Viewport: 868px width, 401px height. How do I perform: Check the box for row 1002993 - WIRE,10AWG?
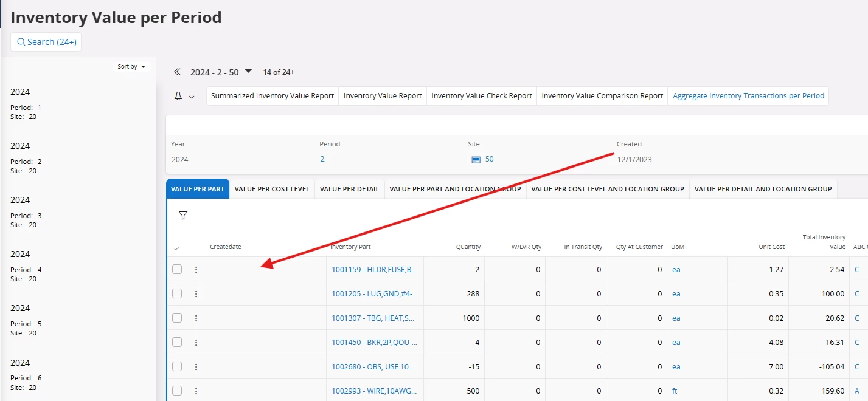(x=177, y=391)
